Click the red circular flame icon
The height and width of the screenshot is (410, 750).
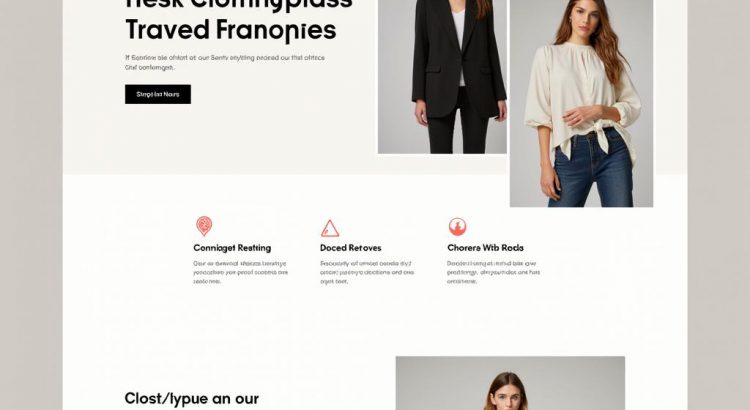tap(457, 227)
